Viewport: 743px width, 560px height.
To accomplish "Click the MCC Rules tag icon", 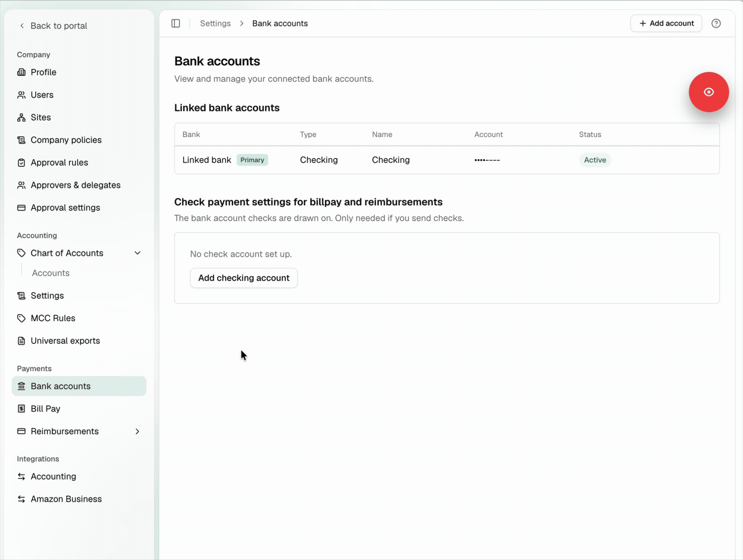I will point(22,318).
